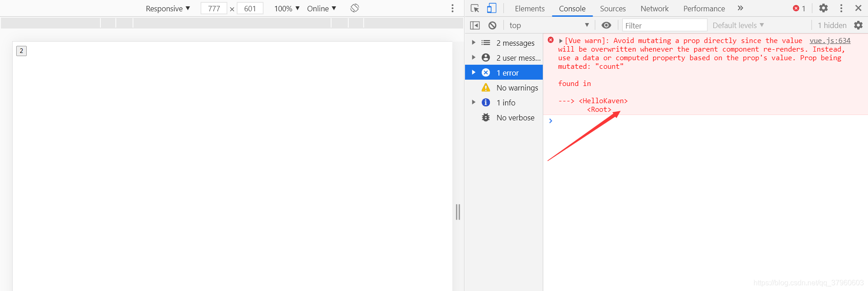
Task: Click the verbose bug icon
Action: tap(486, 117)
